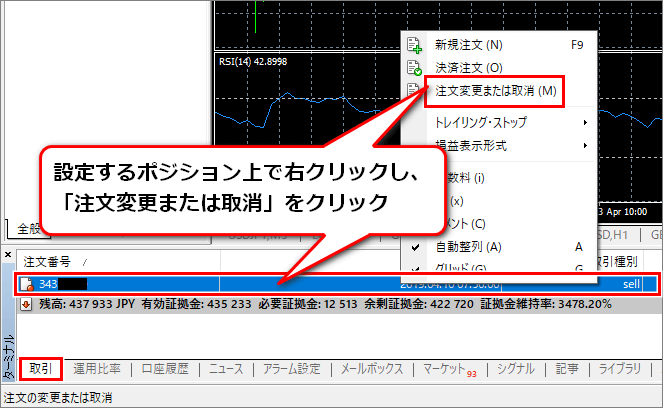Open the アラーム設定 tab
Image resolution: width=663 pixels, height=408 pixels.
[x=292, y=369]
